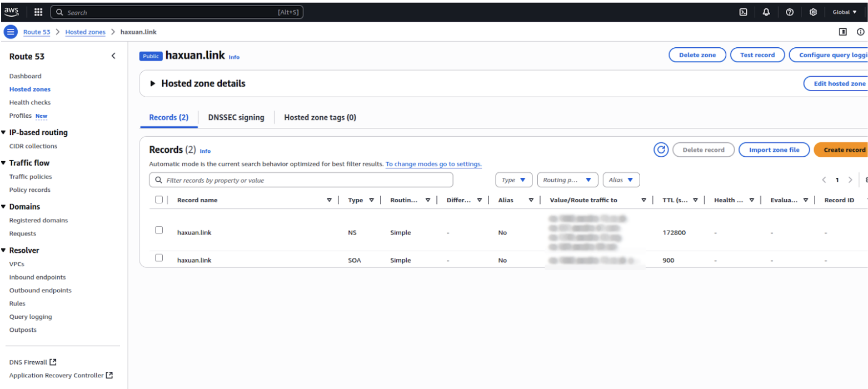Open the tools panel icon beside info

click(843, 32)
